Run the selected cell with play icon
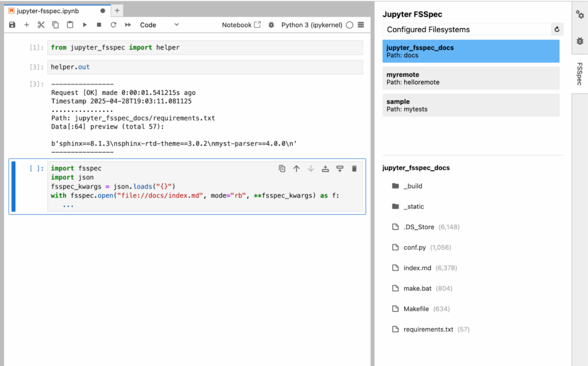Viewport: 588px width, 366px height. coord(85,25)
